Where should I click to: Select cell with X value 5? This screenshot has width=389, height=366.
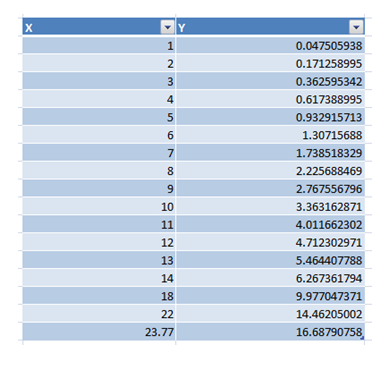tap(99, 117)
